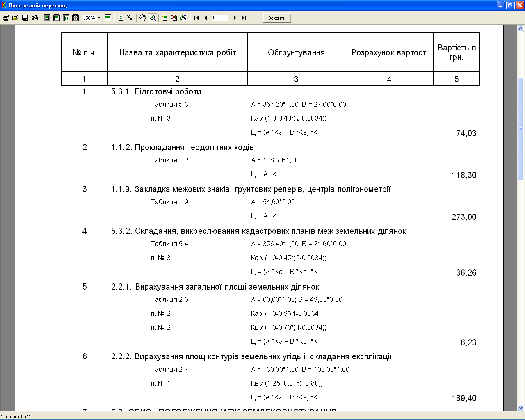Select the four-thumbnails page view icon

(x=75, y=18)
